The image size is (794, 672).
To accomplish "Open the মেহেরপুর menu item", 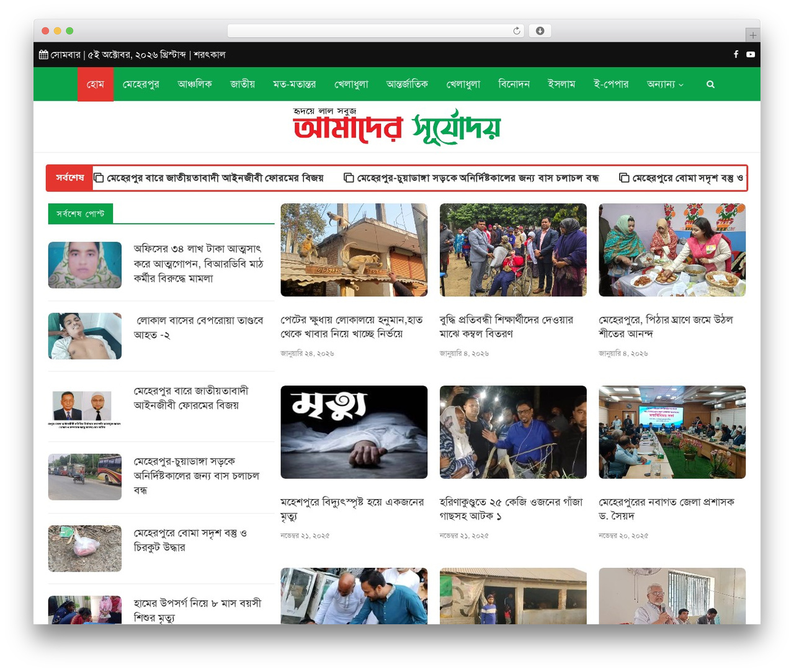I will (141, 84).
